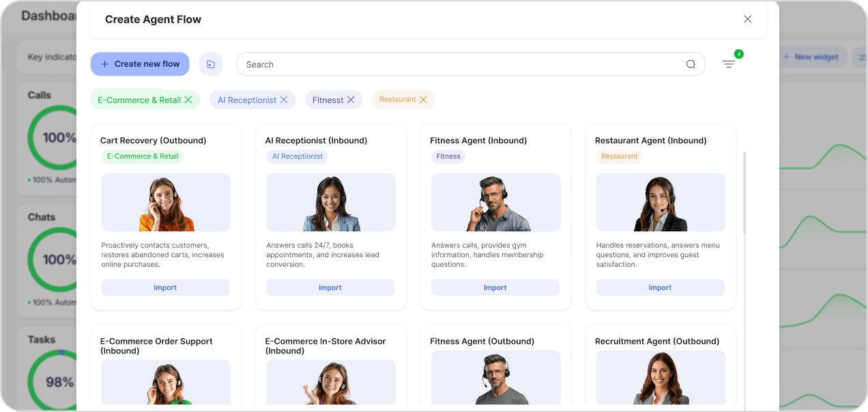Click the magnifier search icon

pos(691,64)
